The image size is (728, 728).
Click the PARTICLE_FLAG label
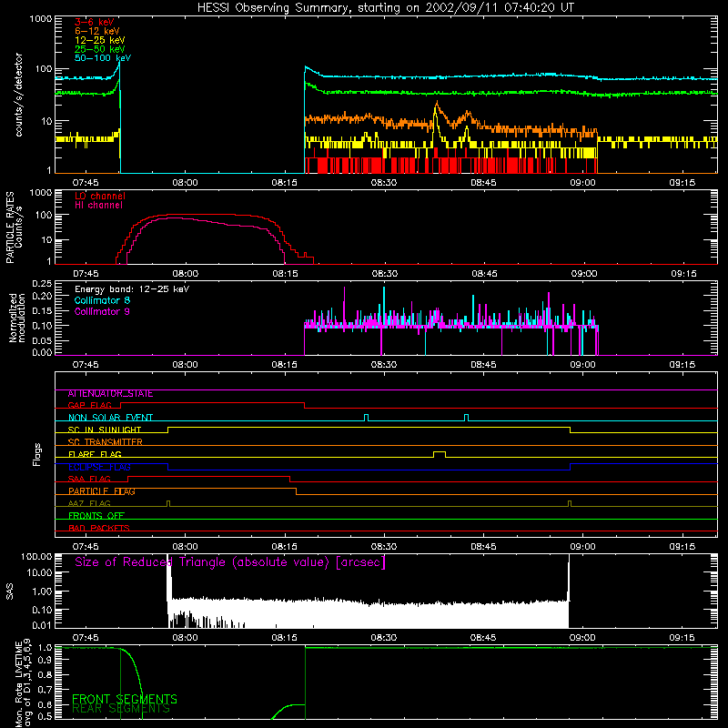[102, 491]
